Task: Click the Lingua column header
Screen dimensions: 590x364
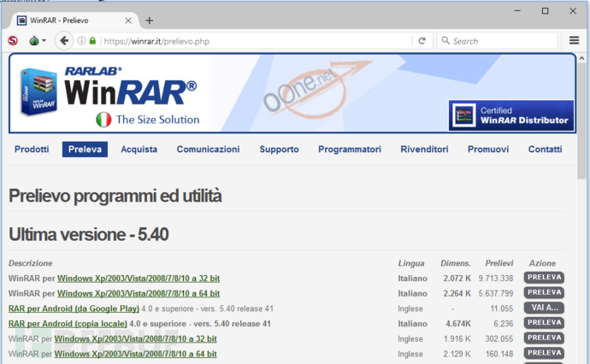Action: (411, 263)
